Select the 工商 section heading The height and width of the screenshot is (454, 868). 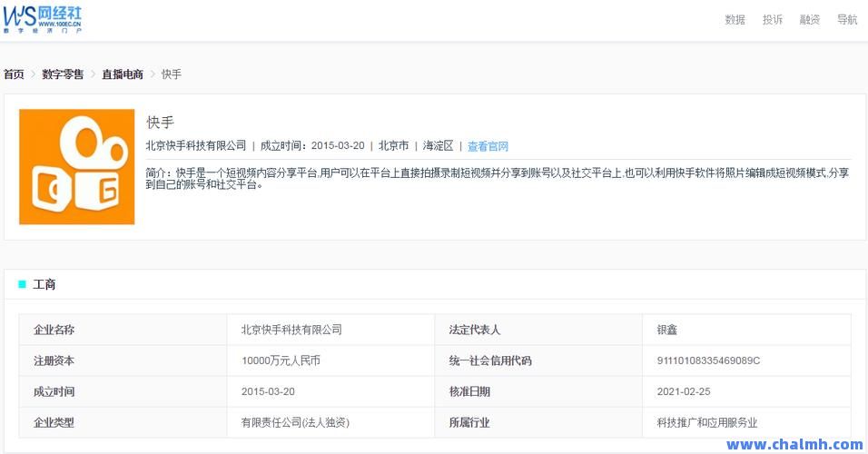point(44,284)
